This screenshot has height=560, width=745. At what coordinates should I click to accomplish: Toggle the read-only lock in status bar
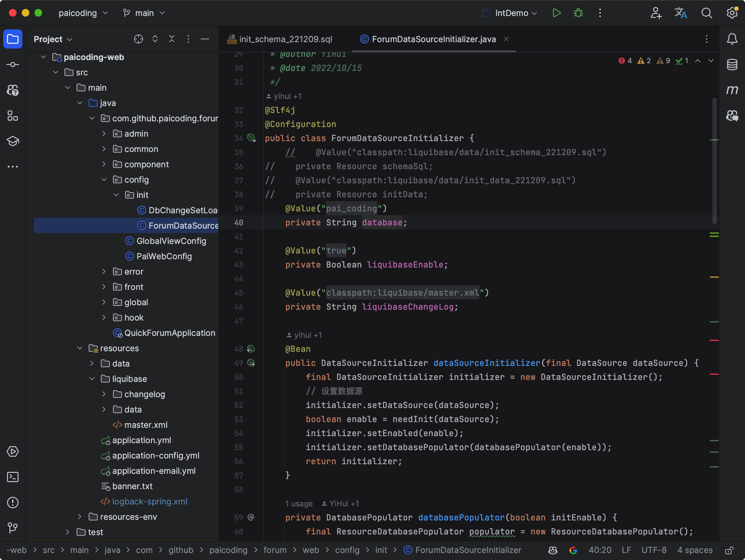coord(729,550)
